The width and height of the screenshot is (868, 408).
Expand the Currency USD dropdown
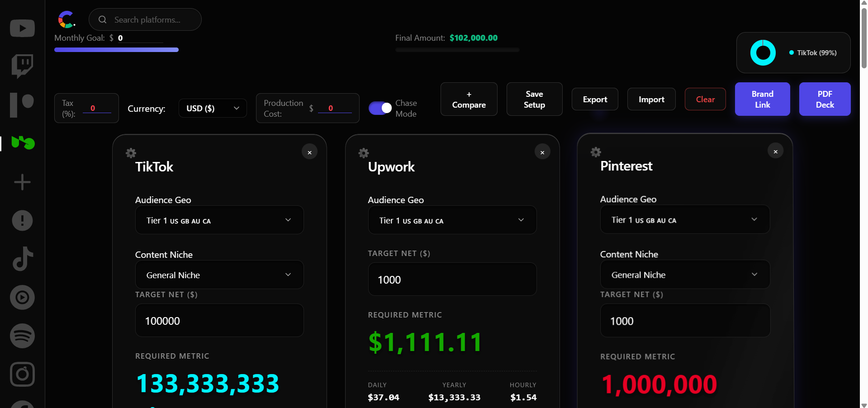(x=213, y=108)
